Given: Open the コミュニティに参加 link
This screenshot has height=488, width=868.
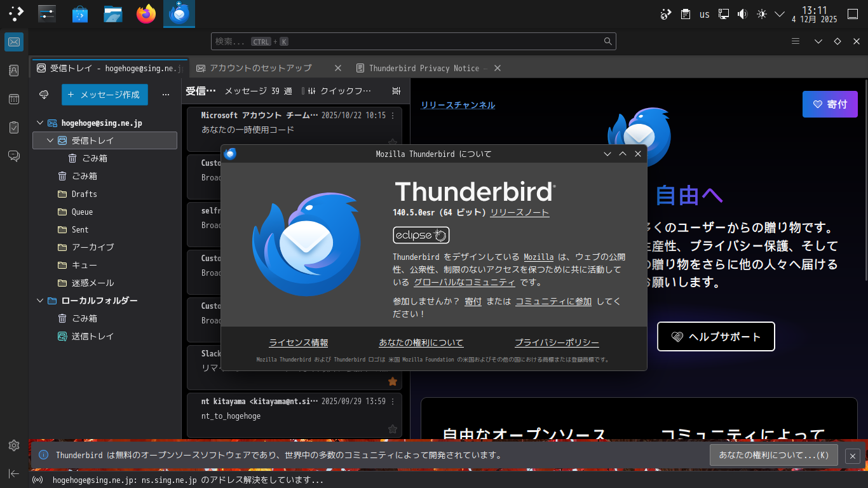Looking at the screenshot, I should pos(553,302).
